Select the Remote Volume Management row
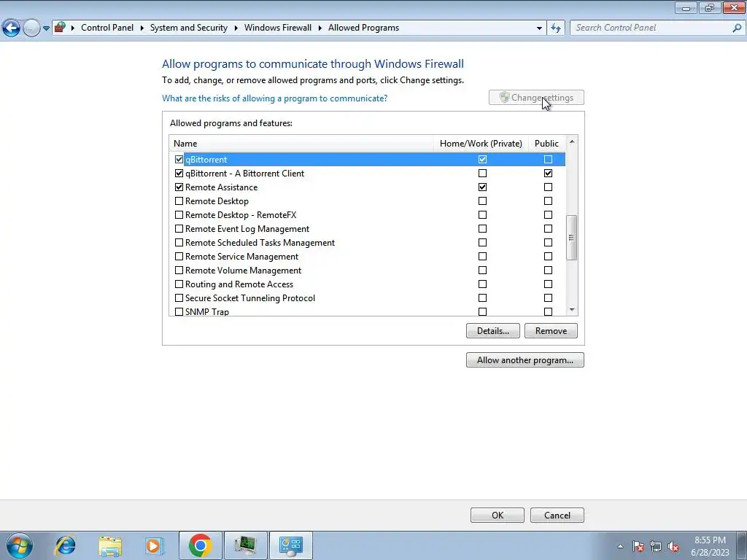The width and height of the screenshot is (747, 560). tap(368, 271)
